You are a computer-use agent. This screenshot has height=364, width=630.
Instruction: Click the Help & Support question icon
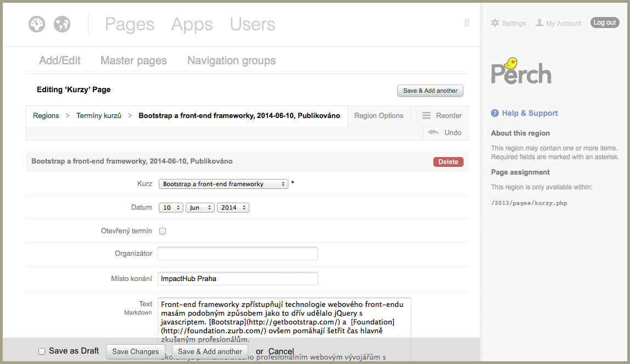pos(495,113)
